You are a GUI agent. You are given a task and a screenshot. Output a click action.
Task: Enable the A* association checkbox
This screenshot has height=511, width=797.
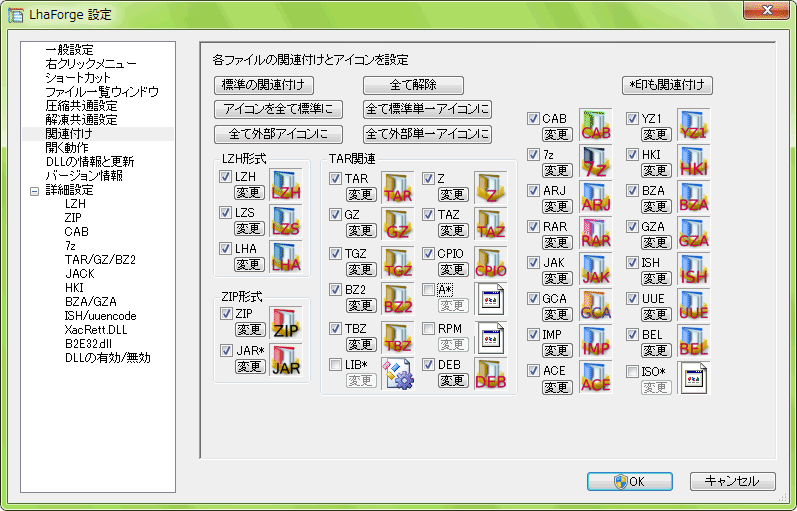(428, 290)
